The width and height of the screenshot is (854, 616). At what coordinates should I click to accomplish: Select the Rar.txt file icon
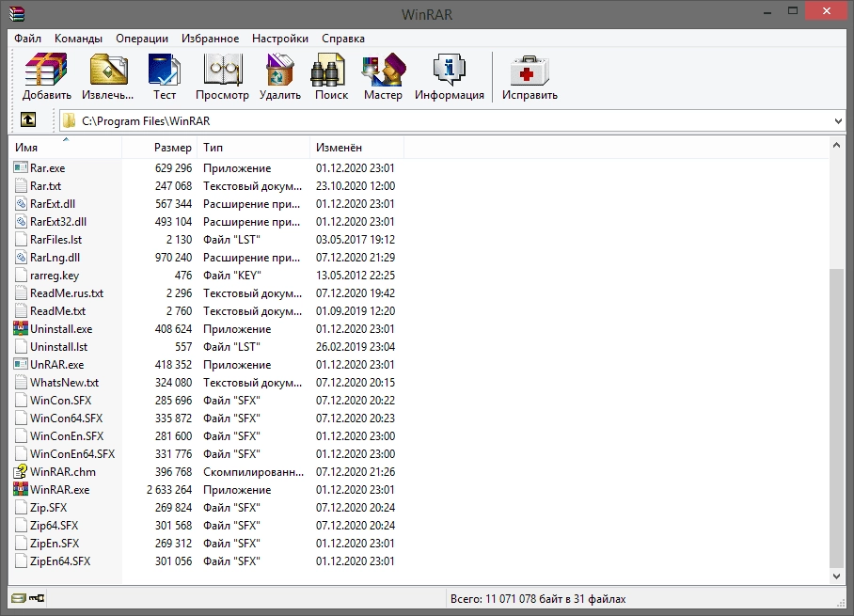click(21, 185)
